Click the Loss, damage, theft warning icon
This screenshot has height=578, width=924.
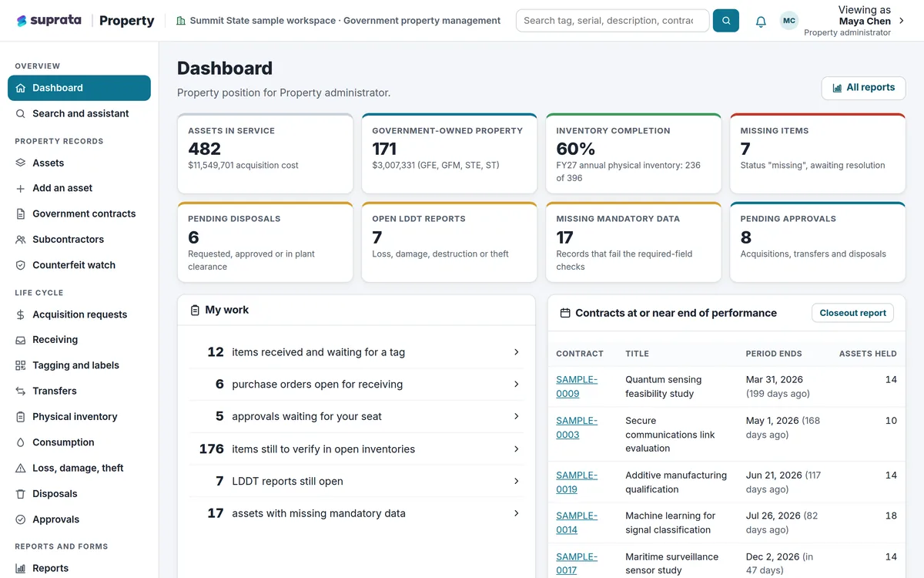[21, 468]
